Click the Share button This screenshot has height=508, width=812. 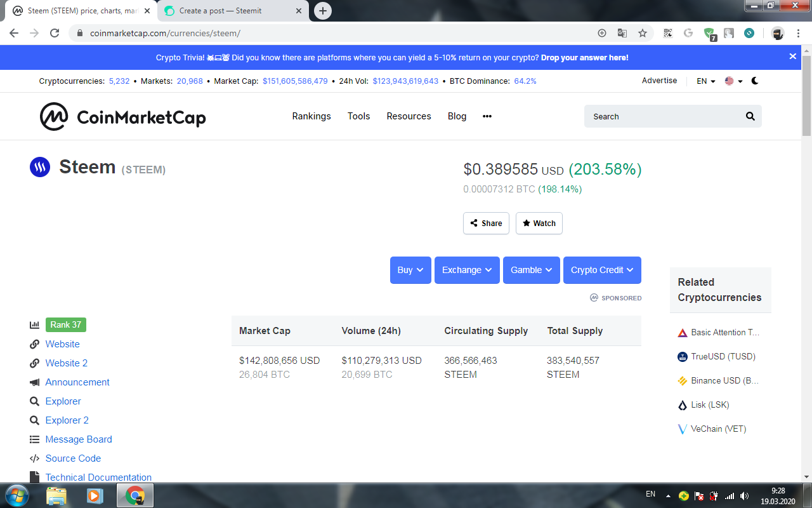tap(487, 224)
